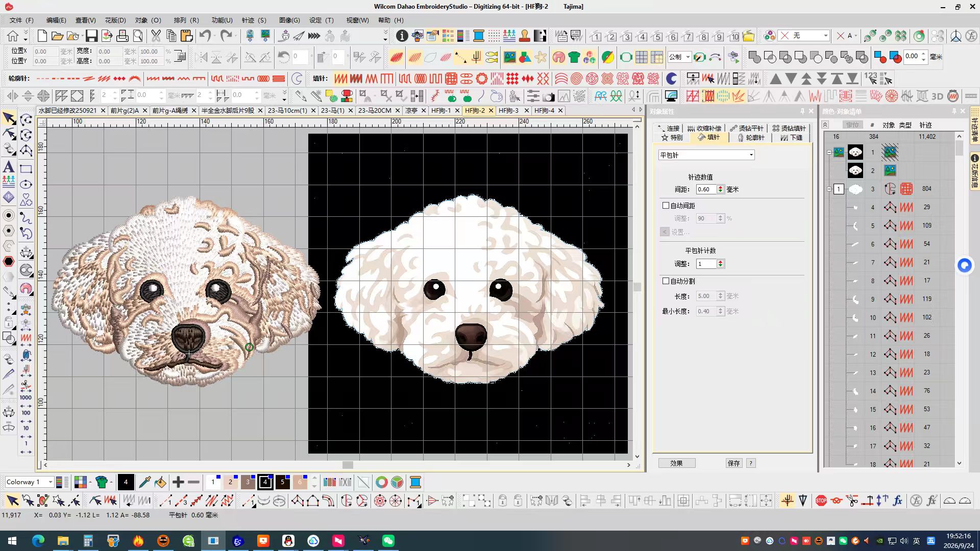This screenshot has height=551, width=980.
Task: Collapse color block 1 group expander
Action: [x=829, y=189]
